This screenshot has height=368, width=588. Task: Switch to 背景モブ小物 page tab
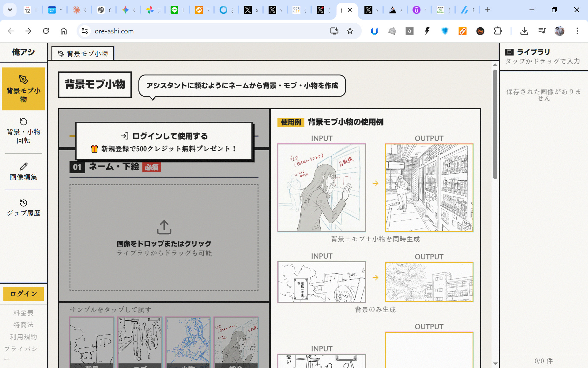point(83,54)
